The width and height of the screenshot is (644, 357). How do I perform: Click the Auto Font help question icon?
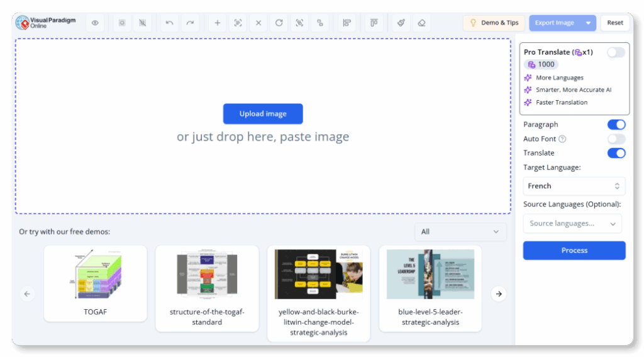562,139
